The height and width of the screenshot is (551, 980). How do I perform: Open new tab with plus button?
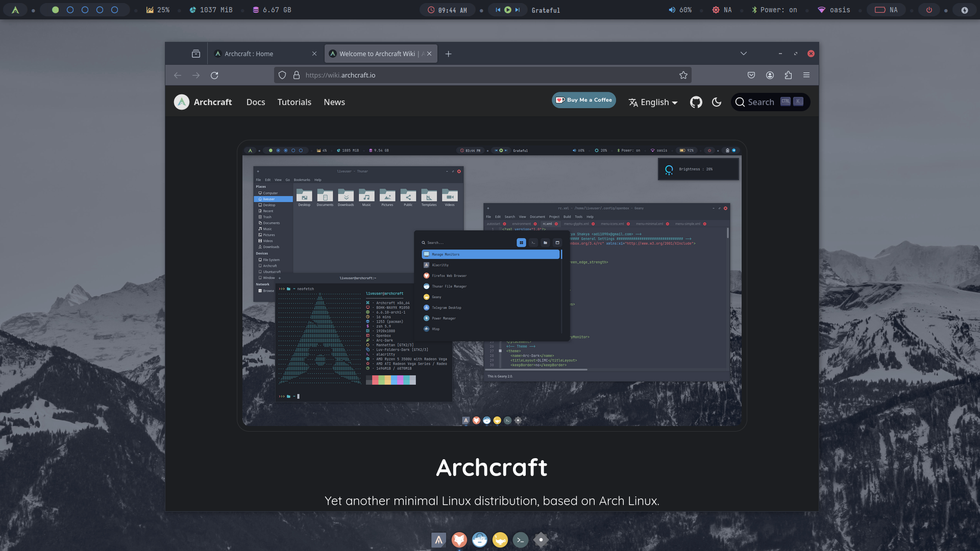(448, 54)
